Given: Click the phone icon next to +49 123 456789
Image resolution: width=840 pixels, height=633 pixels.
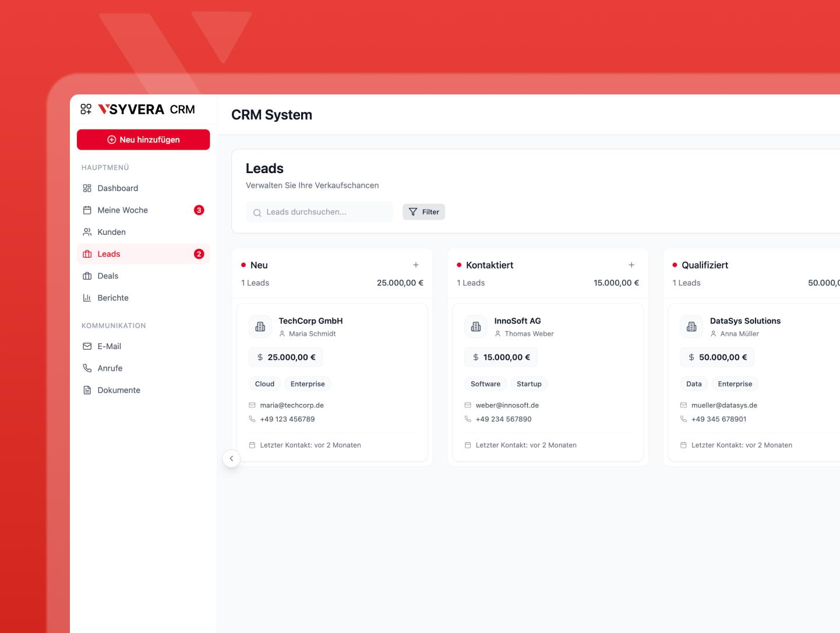Looking at the screenshot, I should [252, 419].
